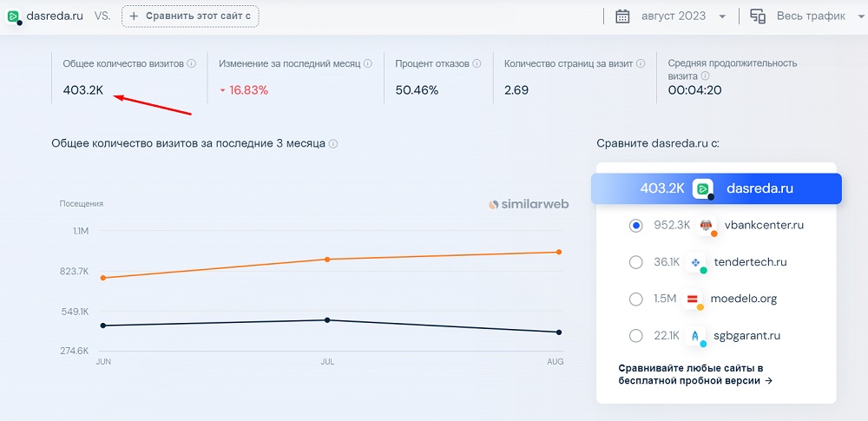Click the 16.83% monthly change value
Viewport: 868px width, 421px height.
248,90
